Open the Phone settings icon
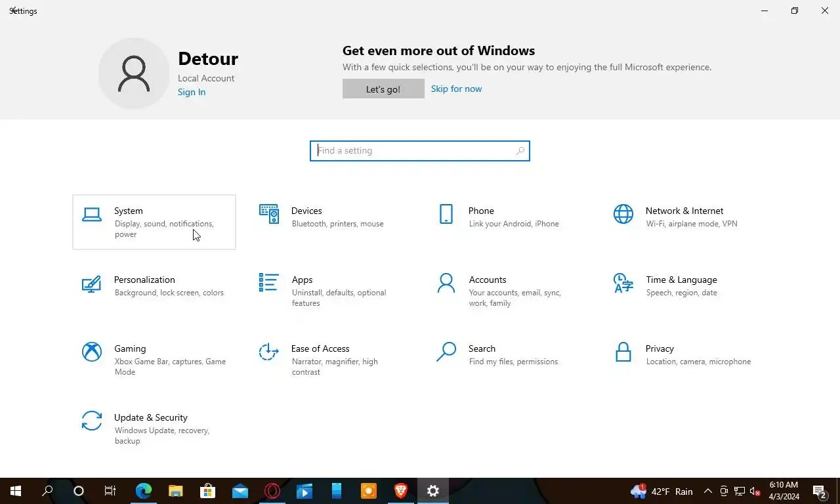The image size is (840, 504). tap(446, 214)
